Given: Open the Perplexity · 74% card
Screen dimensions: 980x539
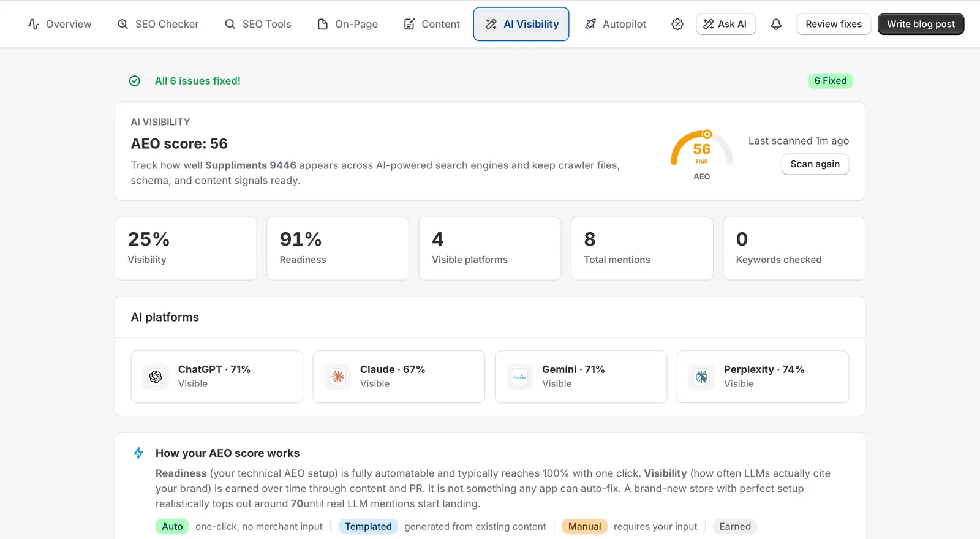Looking at the screenshot, I should click(x=763, y=377).
